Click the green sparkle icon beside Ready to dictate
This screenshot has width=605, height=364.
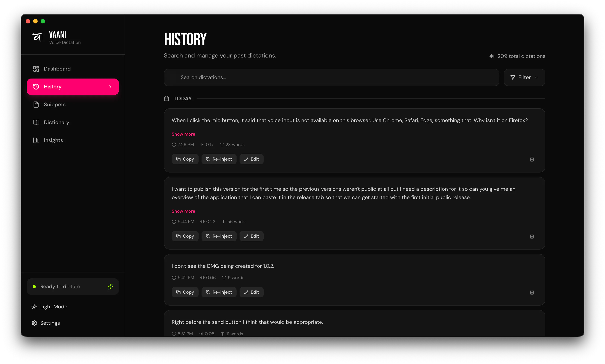click(x=110, y=286)
